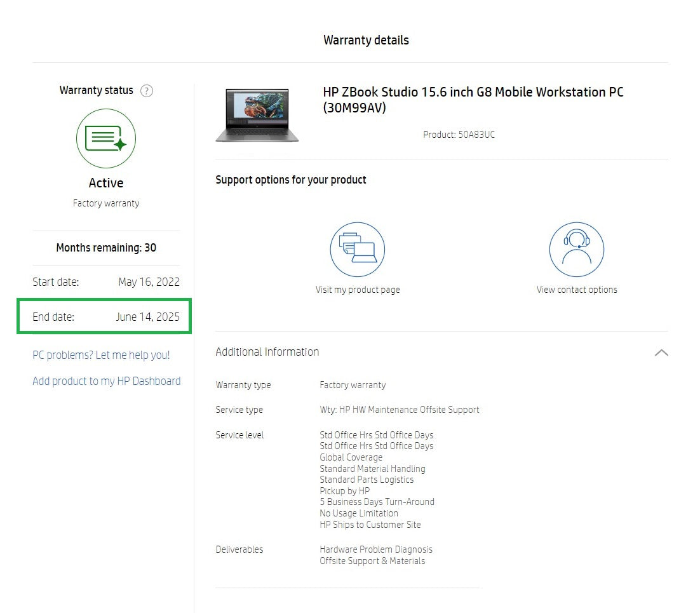Click the warranty certificate icon inside the green circle

[x=106, y=138]
